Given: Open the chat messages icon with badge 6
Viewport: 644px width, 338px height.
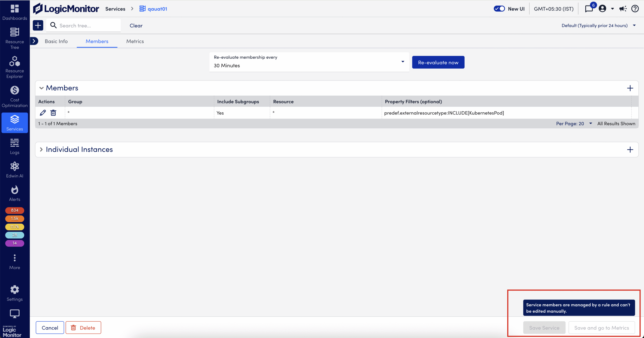Looking at the screenshot, I should [x=589, y=9].
